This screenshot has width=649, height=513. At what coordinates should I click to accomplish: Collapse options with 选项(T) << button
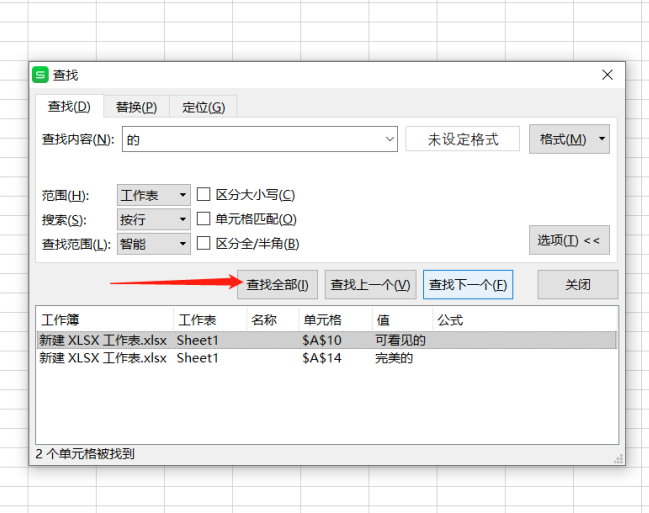pos(569,240)
